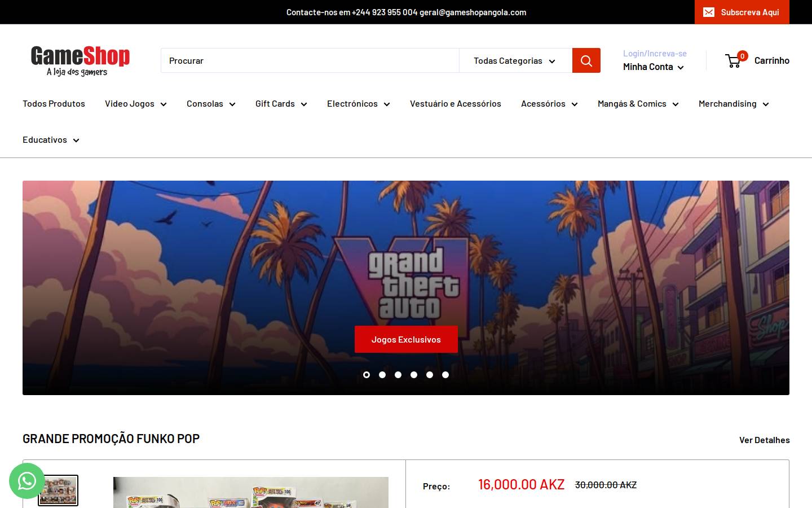The width and height of the screenshot is (812, 508).
Task: Select the Funko Pop product thumbnail
Action: point(58,491)
